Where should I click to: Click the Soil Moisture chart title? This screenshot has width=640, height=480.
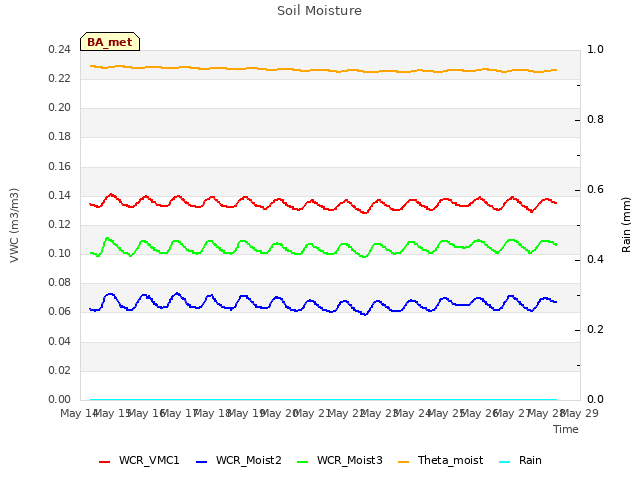[319, 11]
